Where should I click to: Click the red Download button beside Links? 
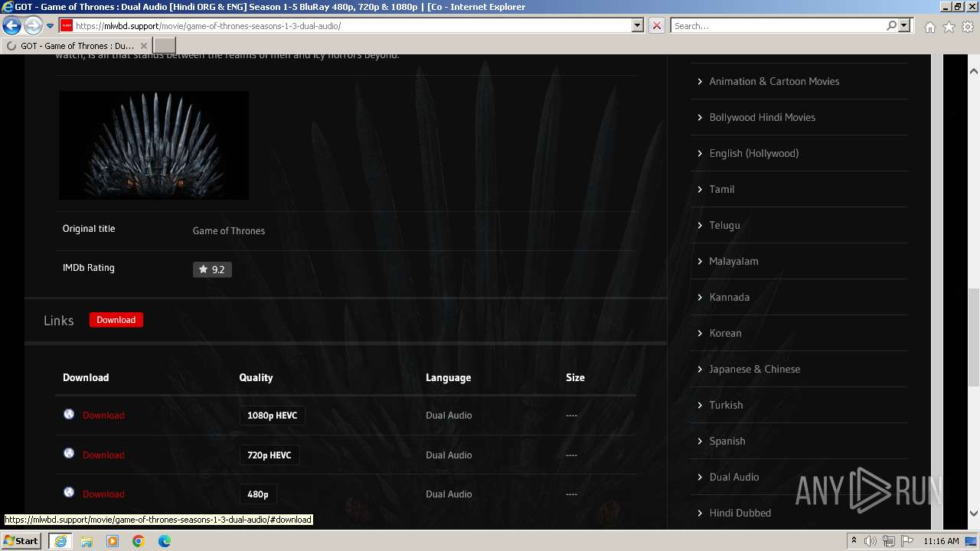coord(116,320)
